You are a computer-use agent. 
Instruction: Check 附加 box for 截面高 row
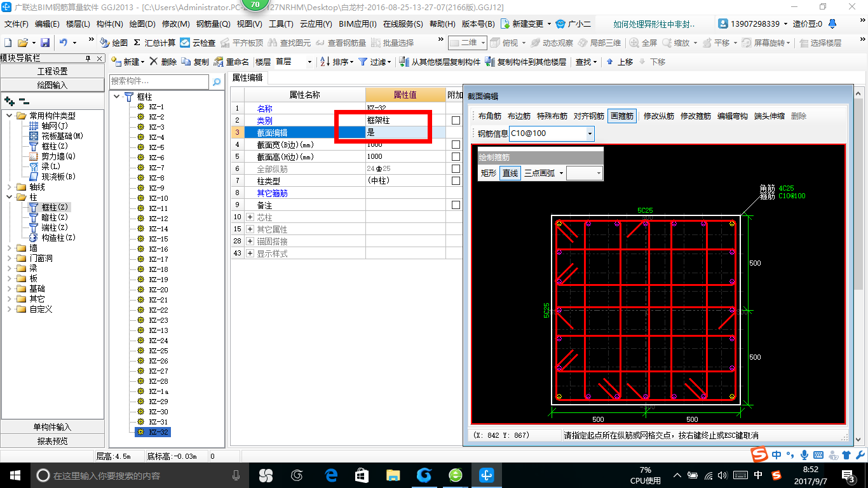[456, 156]
